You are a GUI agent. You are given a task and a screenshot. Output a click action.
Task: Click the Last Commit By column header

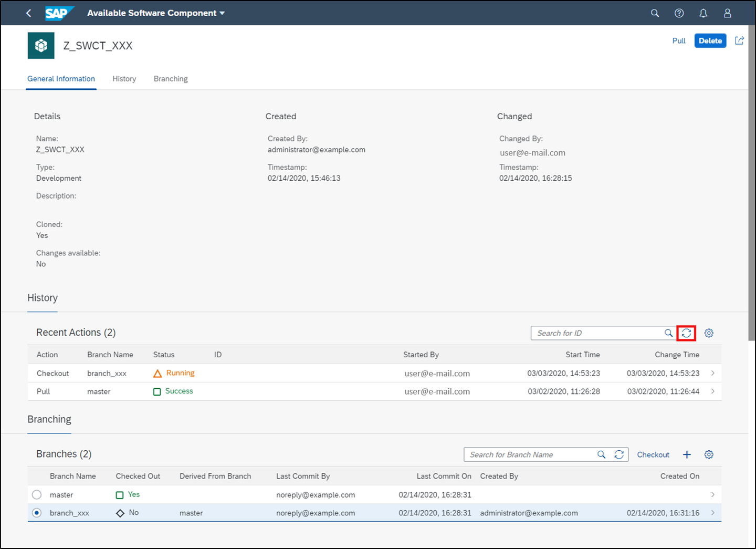tap(303, 476)
